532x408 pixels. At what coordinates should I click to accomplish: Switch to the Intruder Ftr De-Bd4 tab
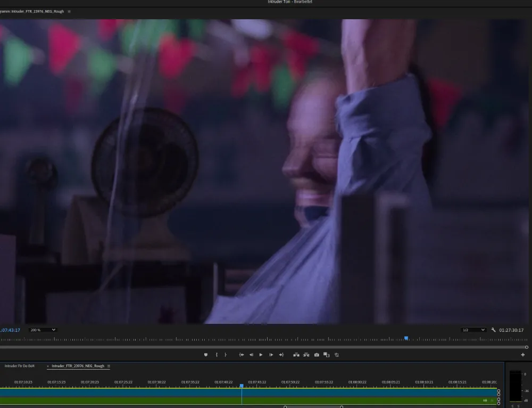click(20, 366)
